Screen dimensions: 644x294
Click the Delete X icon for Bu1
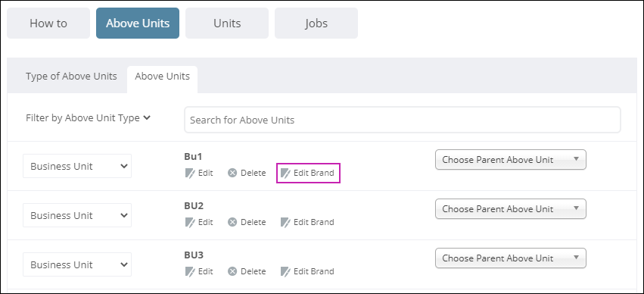[x=232, y=173]
